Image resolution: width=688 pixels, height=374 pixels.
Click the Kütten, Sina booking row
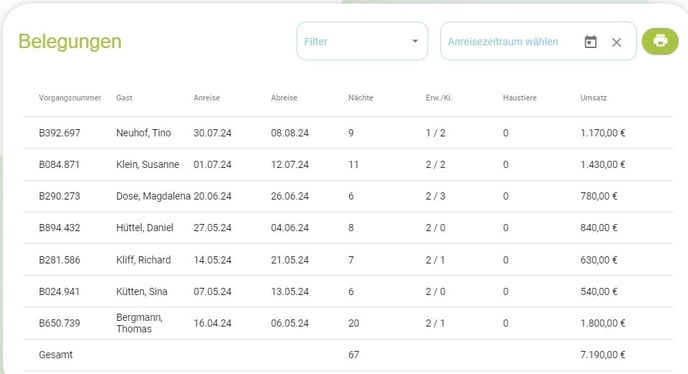(348, 291)
